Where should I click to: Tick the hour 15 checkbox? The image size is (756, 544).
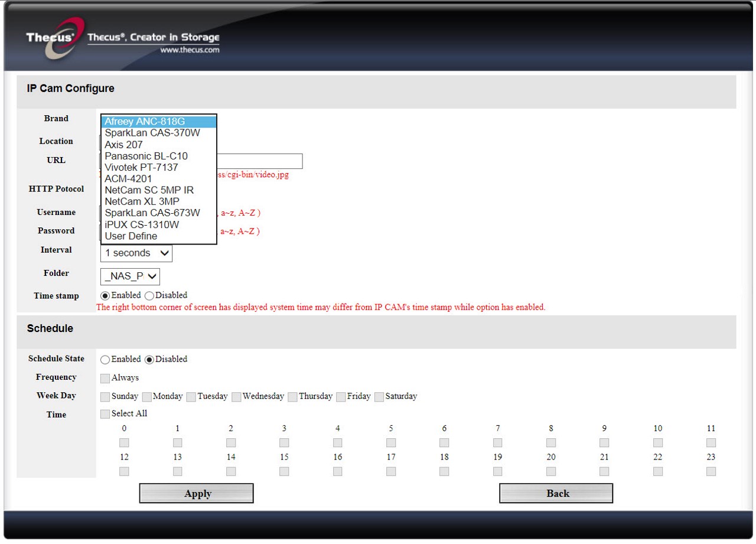tap(284, 471)
